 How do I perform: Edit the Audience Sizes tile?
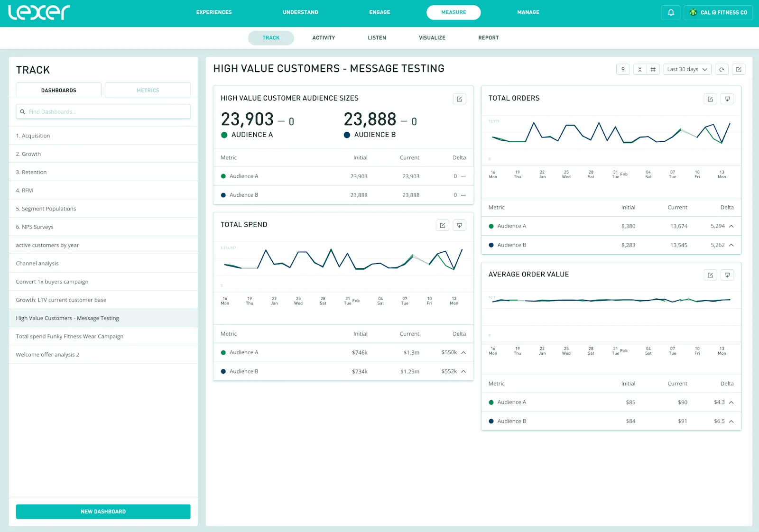point(459,99)
